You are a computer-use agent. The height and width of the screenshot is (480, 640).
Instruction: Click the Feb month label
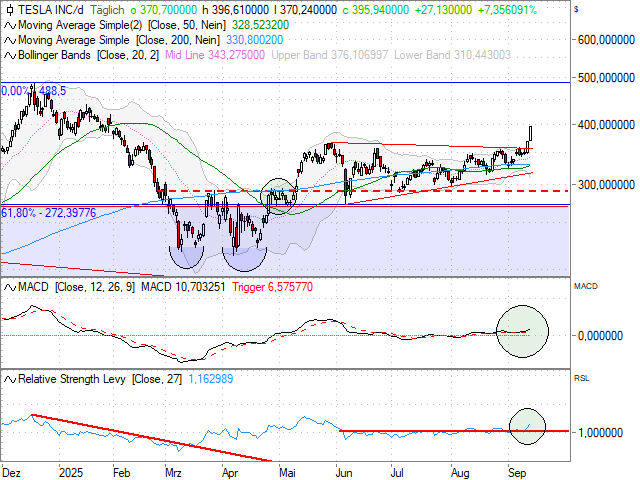pos(122,473)
